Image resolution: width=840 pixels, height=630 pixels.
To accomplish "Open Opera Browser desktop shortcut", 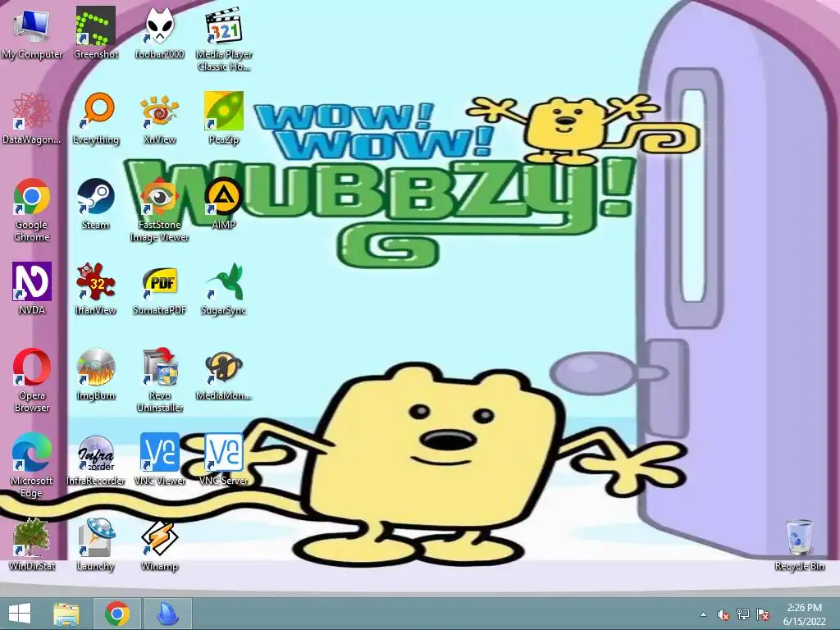I will (x=32, y=381).
